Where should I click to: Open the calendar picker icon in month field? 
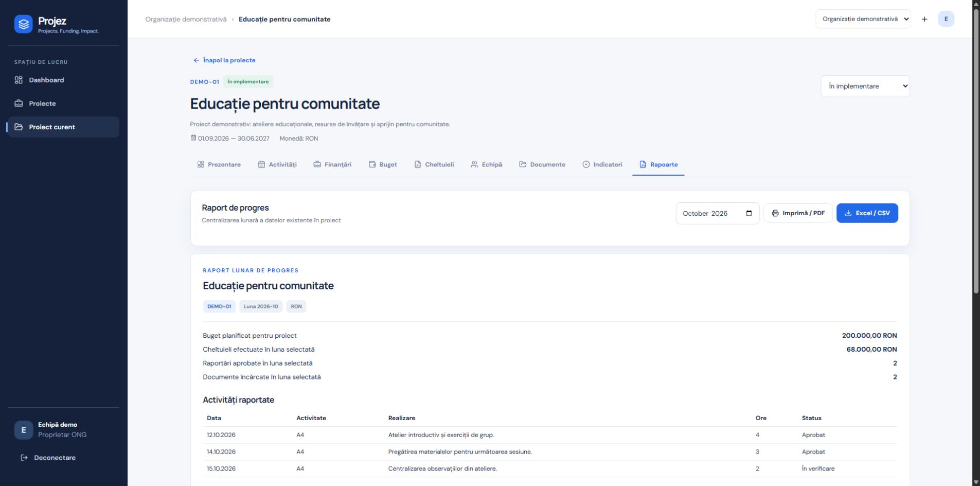pyautogui.click(x=749, y=213)
